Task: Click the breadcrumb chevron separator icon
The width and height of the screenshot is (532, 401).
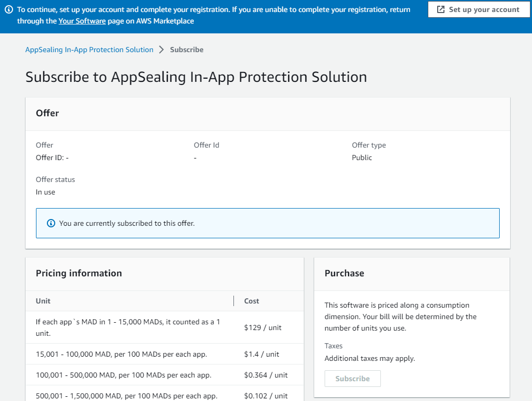Action: pos(162,50)
